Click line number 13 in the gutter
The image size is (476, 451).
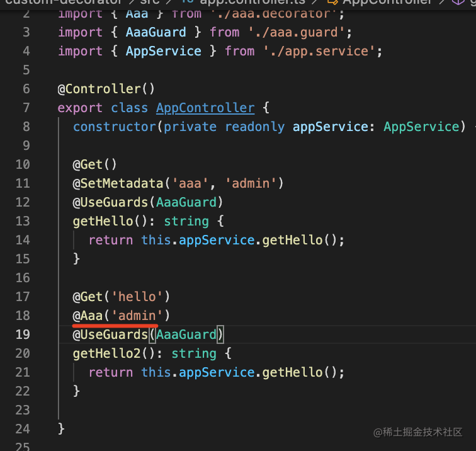[22, 221]
